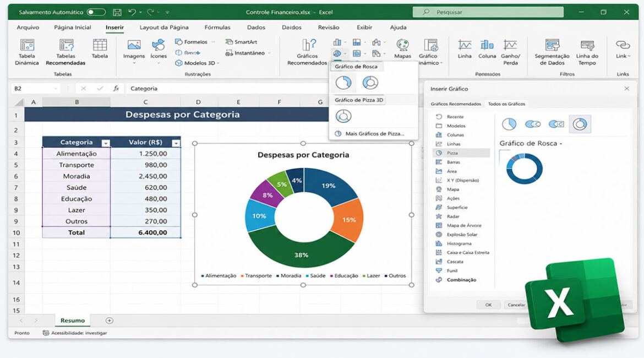Click the Undo arrow icon
Screen dimensions: 644x358
pos(132,12)
